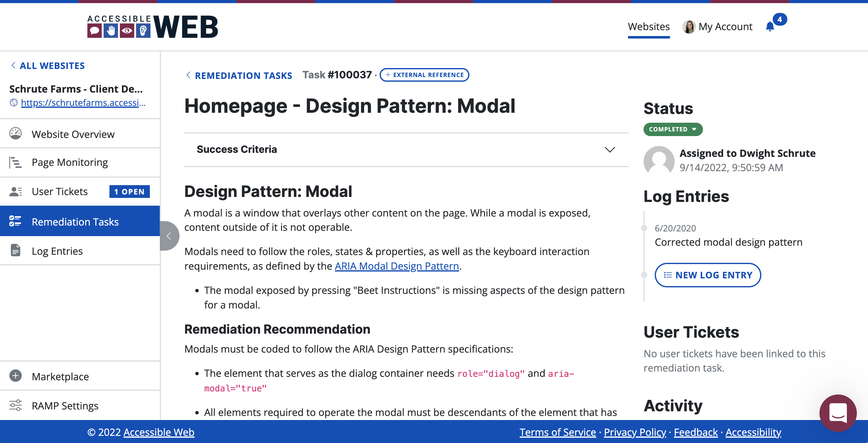This screenshot has width=868, height=443.
Task: Click the Accessible Web logo
Action: click(152, 27)
